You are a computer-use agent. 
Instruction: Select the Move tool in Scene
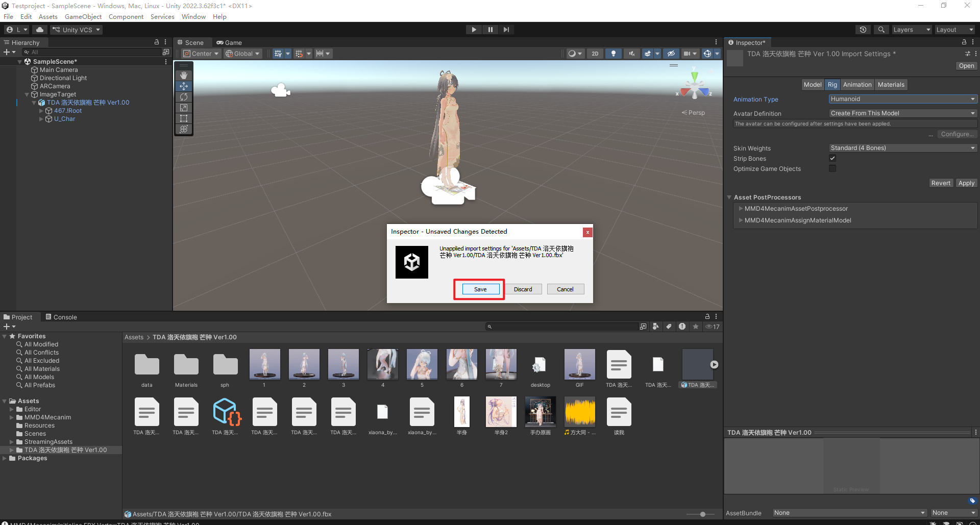[184, 86]
